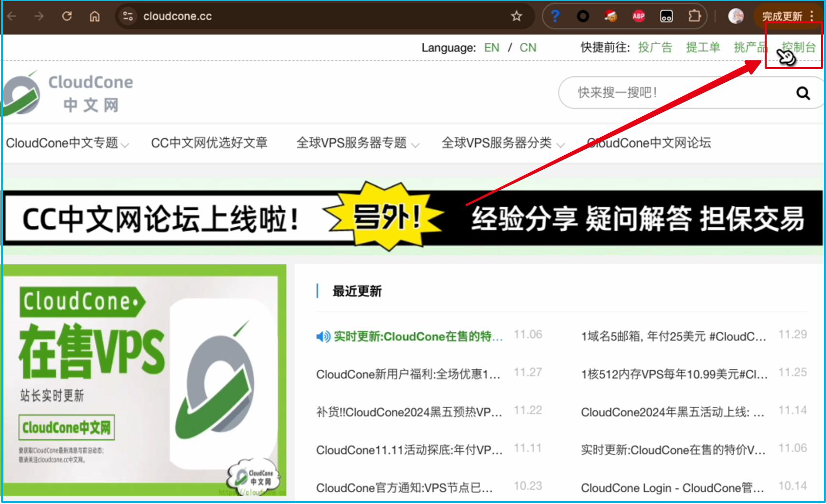Screen dimensions: 826x504
Task: Open the extensions puzzle piece menu
Action: point(695,16)
